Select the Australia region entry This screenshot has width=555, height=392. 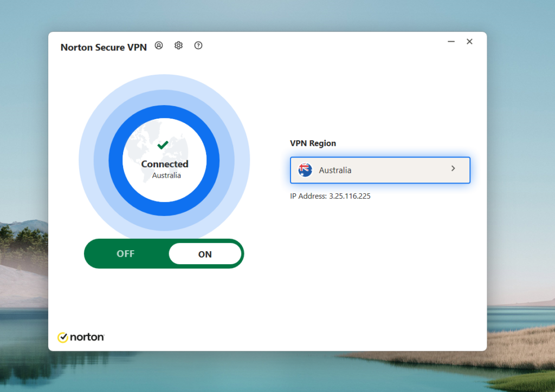(x=335, y=169)
